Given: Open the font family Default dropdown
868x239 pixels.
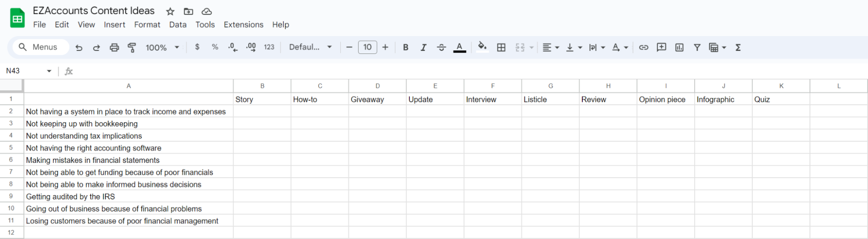Looking at the screenshot, I should [310, 47].
